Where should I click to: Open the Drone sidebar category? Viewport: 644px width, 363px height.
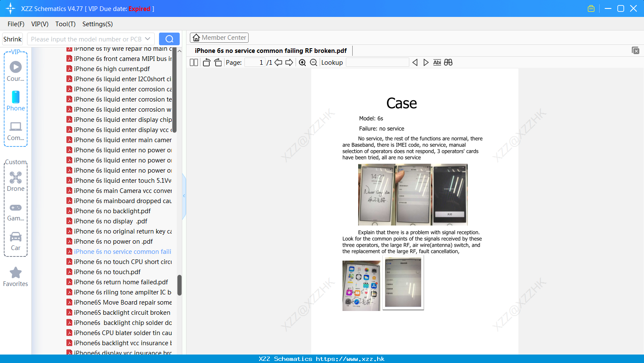pos(16,181)
